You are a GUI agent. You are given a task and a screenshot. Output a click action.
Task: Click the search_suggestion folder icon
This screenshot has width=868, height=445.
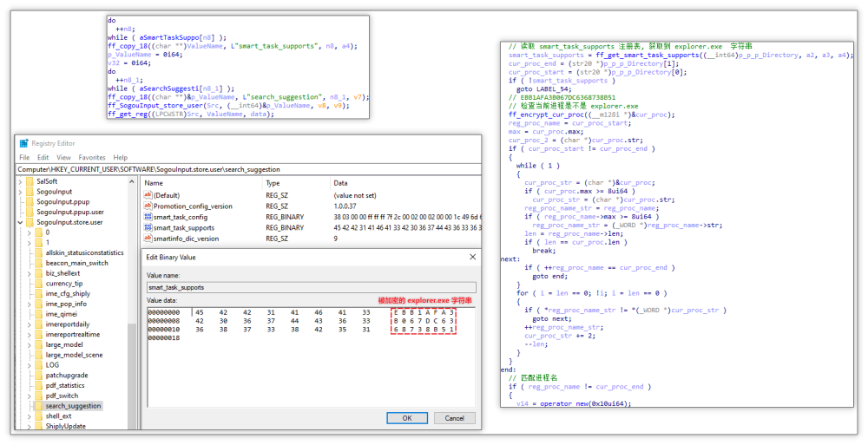click(39, 406)
